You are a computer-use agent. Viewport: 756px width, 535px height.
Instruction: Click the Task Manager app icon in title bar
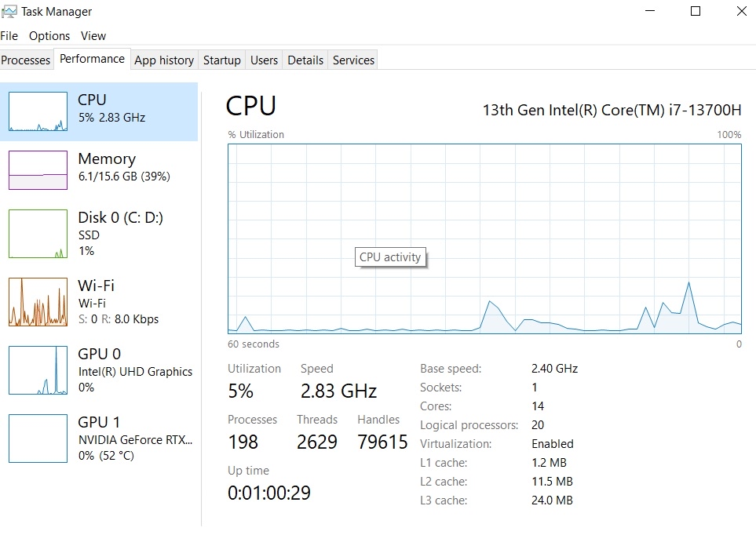[9, 12]
